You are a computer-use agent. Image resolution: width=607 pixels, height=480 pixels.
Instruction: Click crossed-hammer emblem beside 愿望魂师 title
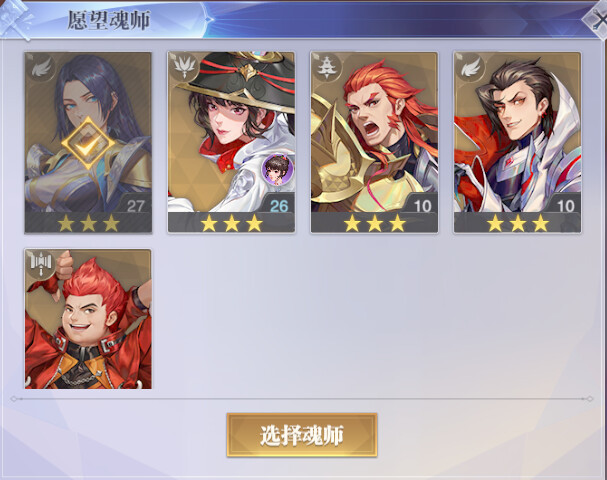pos(16,20)
